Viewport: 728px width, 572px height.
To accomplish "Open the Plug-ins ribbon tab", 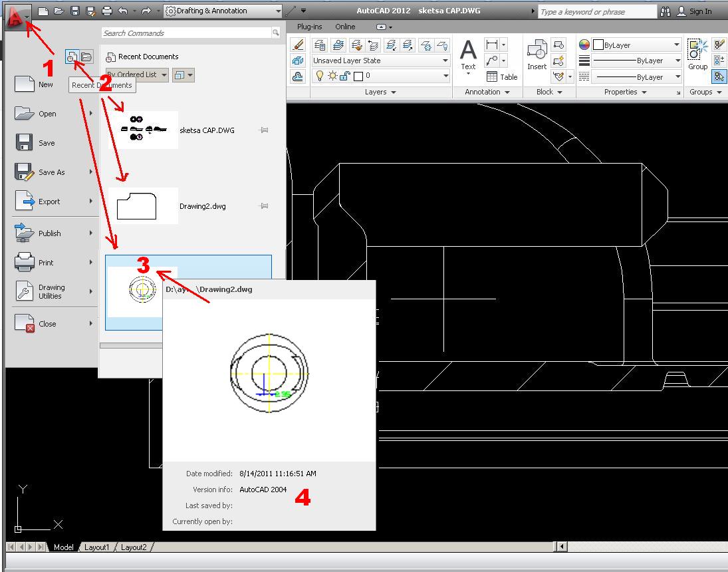I will [x=309, y=27].
